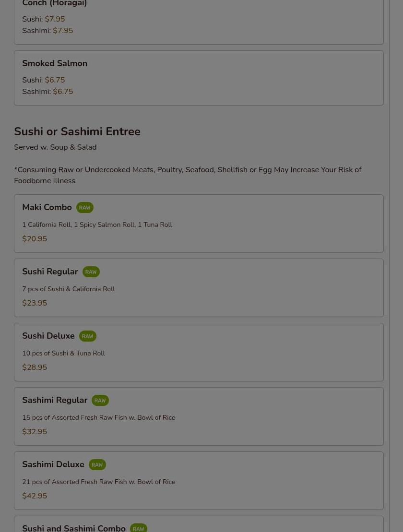Click the RAW badge beside Sushi Deluxe

pos(87,336)
